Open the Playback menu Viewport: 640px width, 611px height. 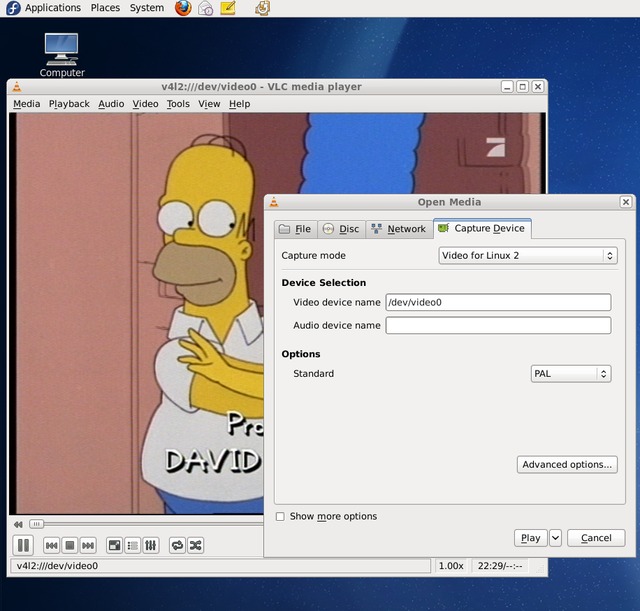[69, 104]
